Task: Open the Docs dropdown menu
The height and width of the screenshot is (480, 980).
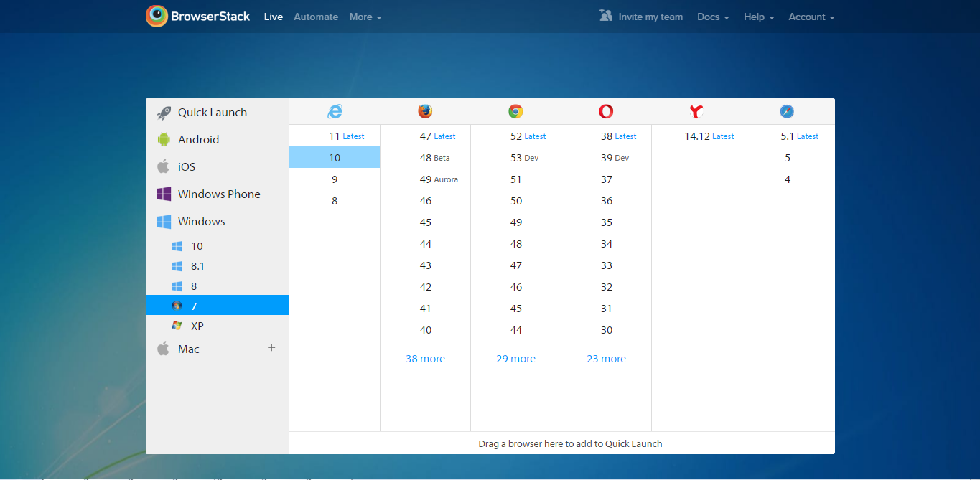Action: coord(713,17)
